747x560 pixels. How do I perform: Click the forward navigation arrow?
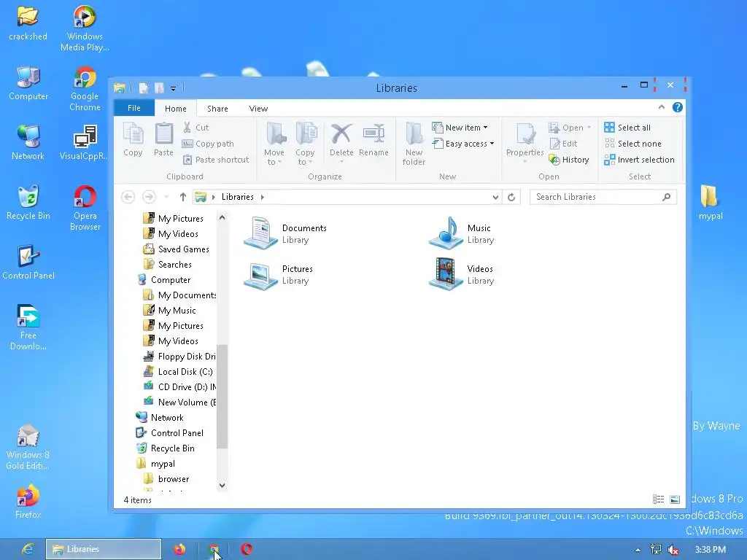149,197
